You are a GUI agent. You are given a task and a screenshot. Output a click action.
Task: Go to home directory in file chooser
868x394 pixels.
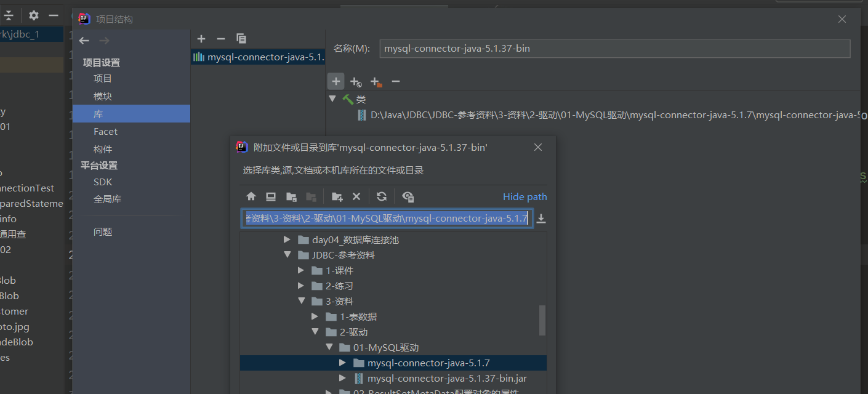(251, 196)
